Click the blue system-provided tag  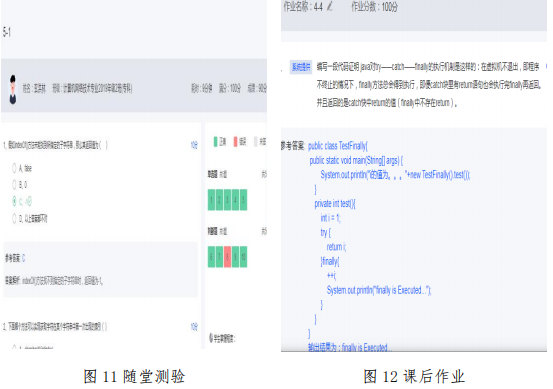coord(301,66)
